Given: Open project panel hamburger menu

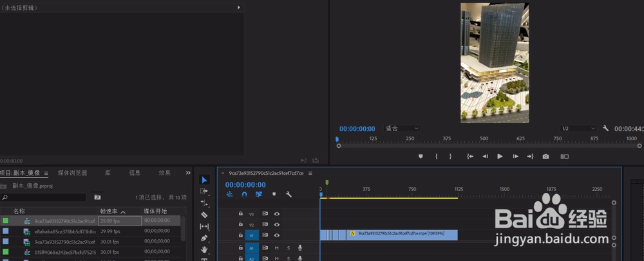Looking at the screenshot, I should tap(46, 174).
